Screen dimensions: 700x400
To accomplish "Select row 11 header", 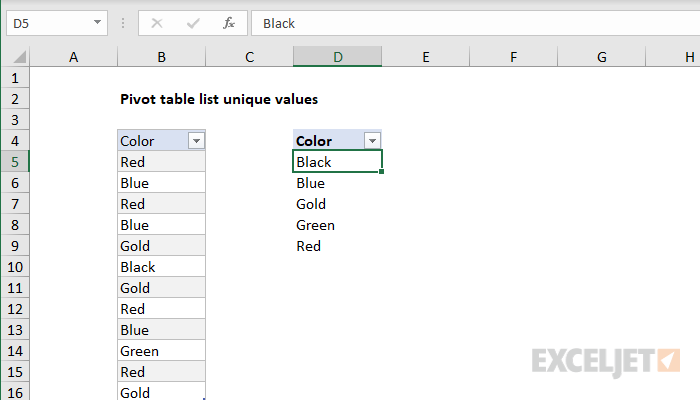I will tap(15, 288).
